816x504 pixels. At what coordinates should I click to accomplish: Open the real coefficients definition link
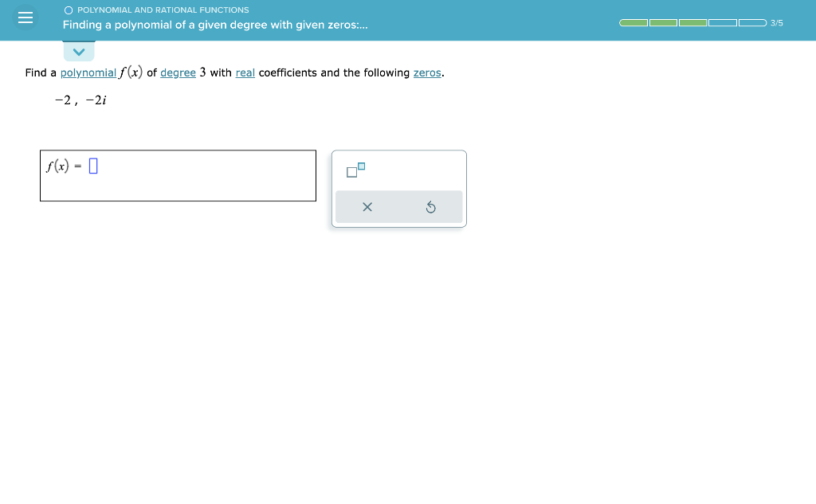click(x=245, y=72)
